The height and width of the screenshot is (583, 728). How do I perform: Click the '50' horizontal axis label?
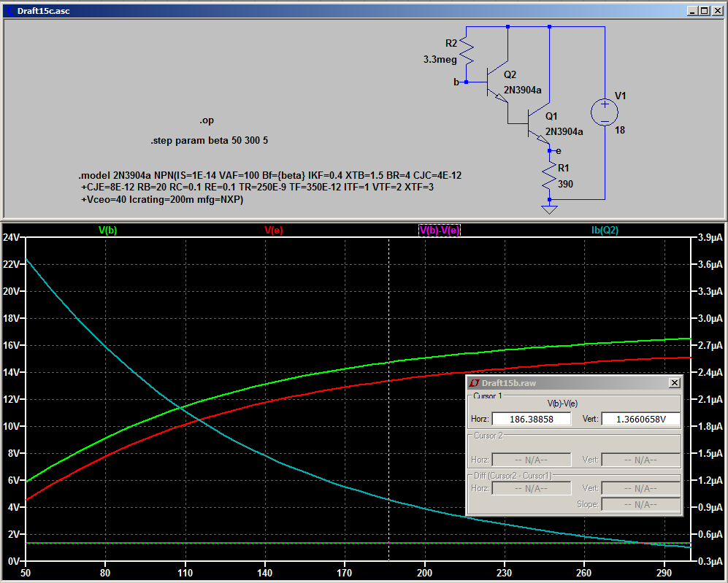click(x=26, y=573)
